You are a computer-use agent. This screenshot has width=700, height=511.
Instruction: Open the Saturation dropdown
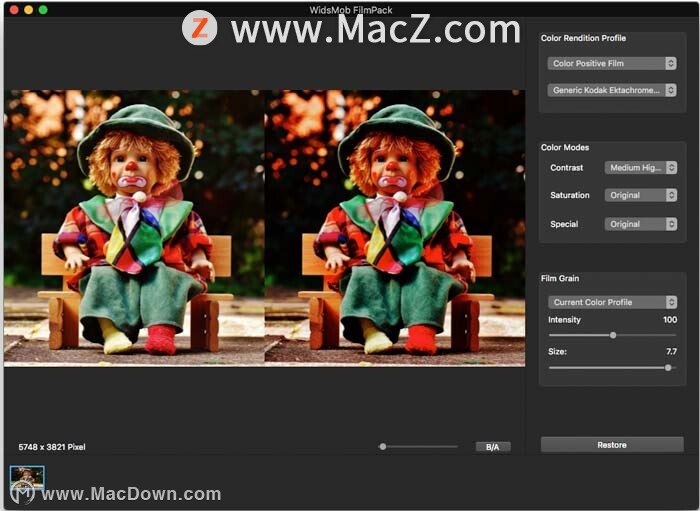tap(641, 195)
